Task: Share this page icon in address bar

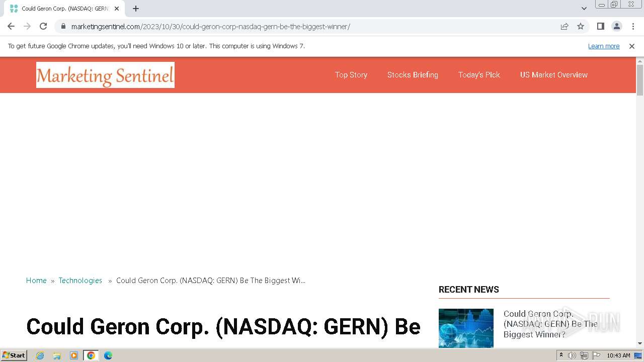Action: pos(565,26)
